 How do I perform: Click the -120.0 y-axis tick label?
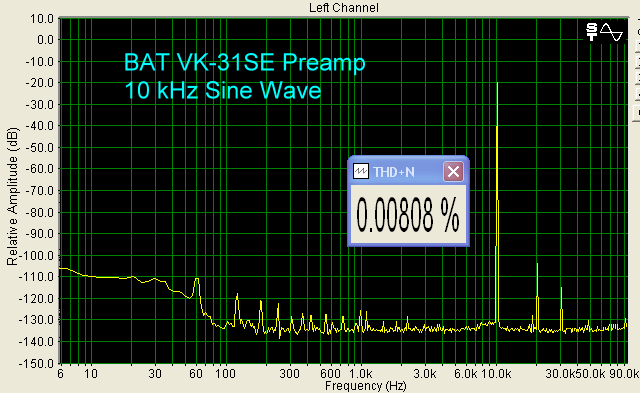(36, 299)
